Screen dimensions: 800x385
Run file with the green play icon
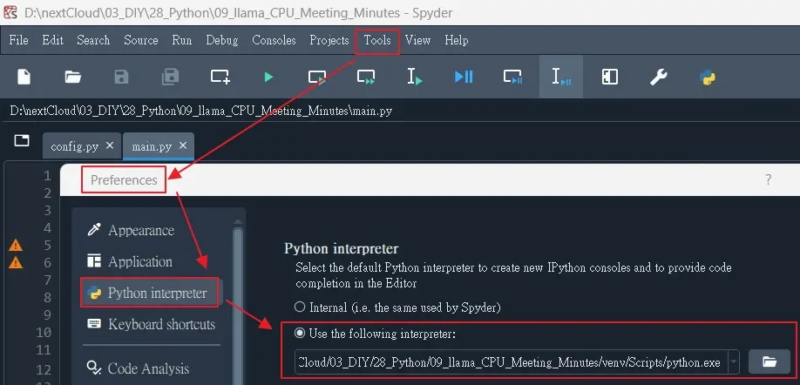pyautogui.click(x=268, y=77)
